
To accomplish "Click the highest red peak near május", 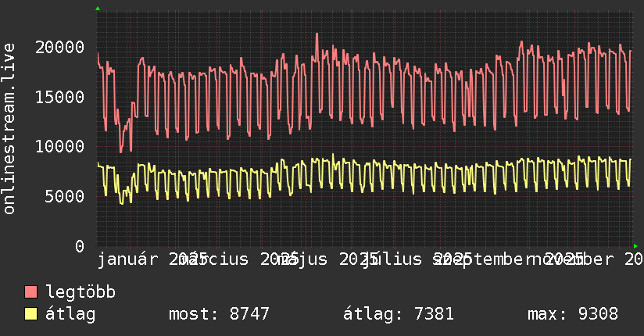I will (317, 34).
